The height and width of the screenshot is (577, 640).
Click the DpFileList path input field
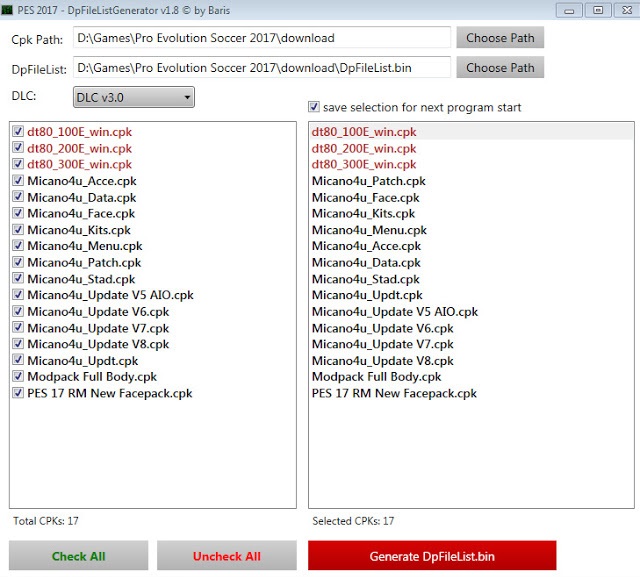click(262, 67)
